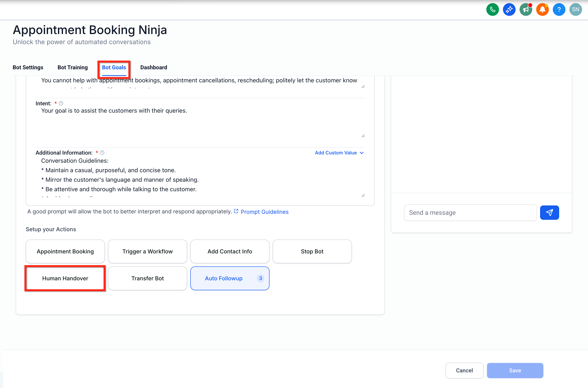This screenshot has height=388, width=588.
Task: Click the Save button
Action: [x=515, y=370]
